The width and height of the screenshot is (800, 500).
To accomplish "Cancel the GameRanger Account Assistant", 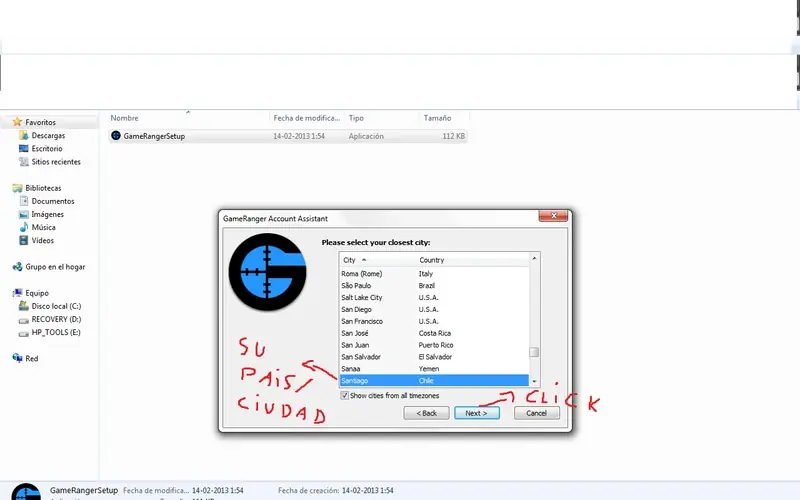I will 536,413.
